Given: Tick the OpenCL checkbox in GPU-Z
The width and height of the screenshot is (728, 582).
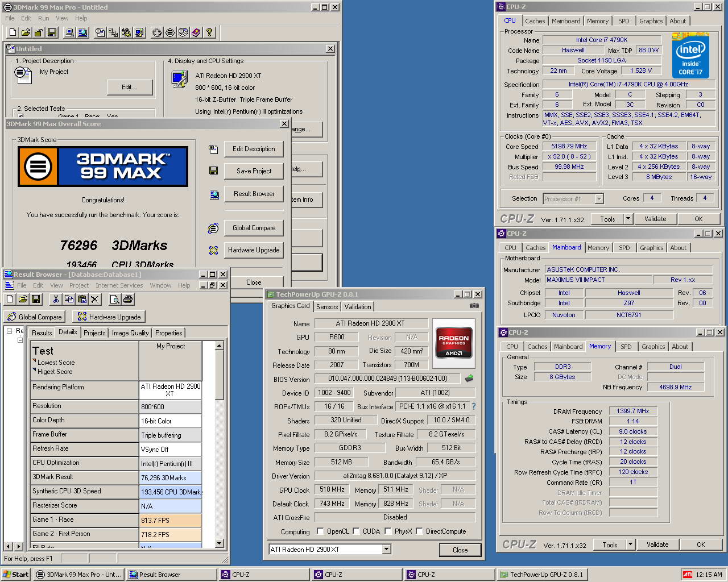Looking at the screenshot, I should (321, 531).
